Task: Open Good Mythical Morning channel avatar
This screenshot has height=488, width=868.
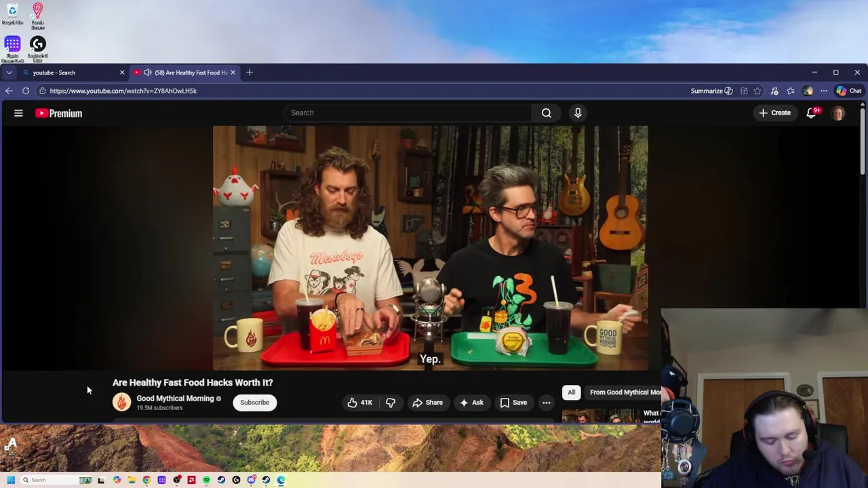Action: (122, 403)
